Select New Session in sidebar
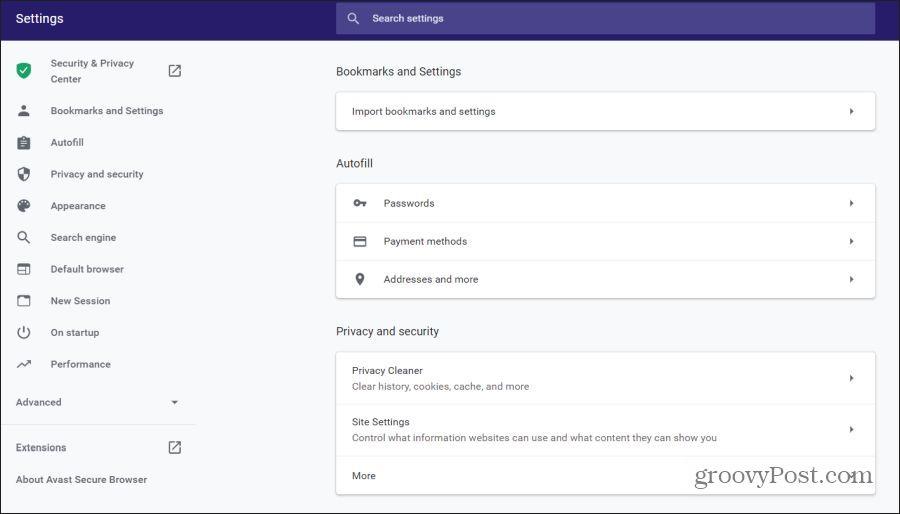The height and width of the screenshot is (514, 900). (x=80, y=301)
